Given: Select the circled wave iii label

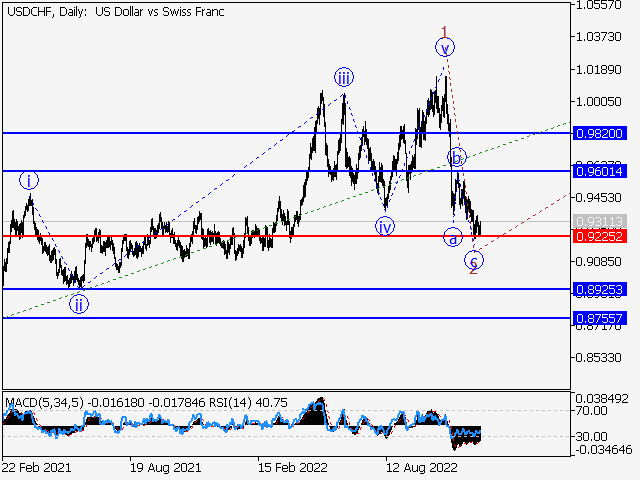Looking at the screenshot, I should (344, 77).
